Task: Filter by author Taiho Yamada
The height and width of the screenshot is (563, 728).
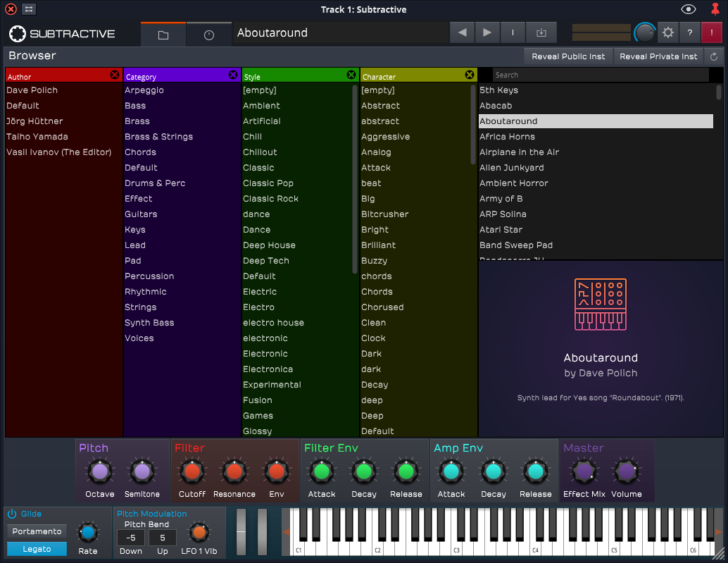Action: click(x=37, y=137)
